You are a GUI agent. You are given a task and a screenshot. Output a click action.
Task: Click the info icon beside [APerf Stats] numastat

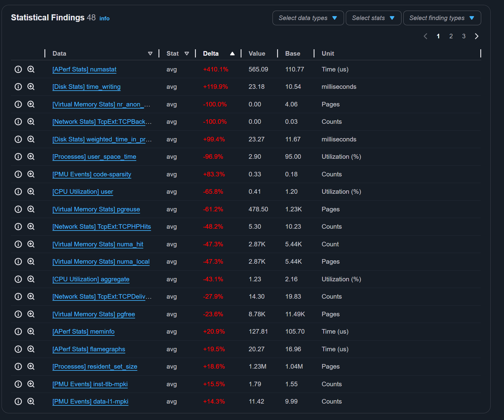[18, 69]
